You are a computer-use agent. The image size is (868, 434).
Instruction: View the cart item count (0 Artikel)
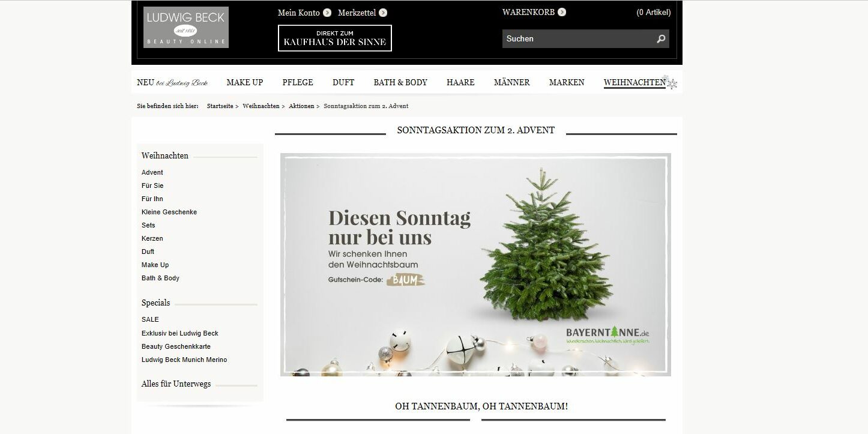click(x=654, y=12)
